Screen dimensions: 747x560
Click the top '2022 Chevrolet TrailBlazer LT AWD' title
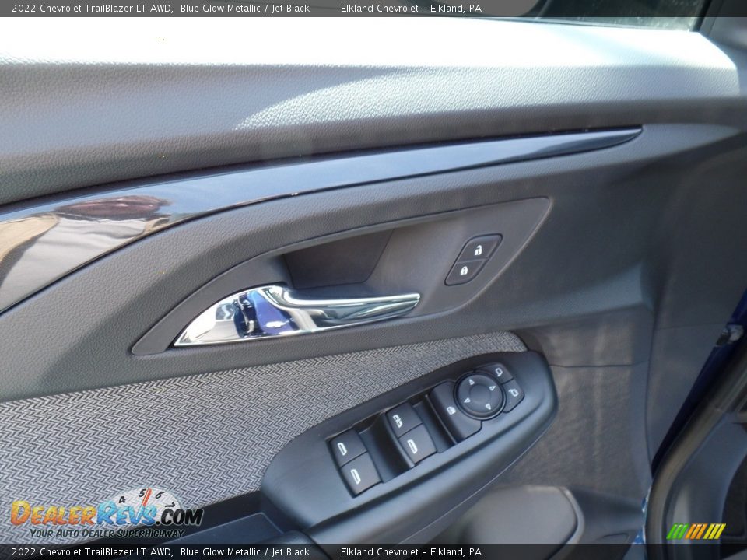92,9
